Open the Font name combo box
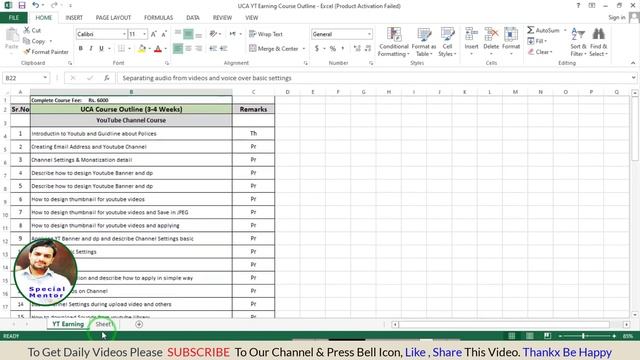 tap(101, 34)
